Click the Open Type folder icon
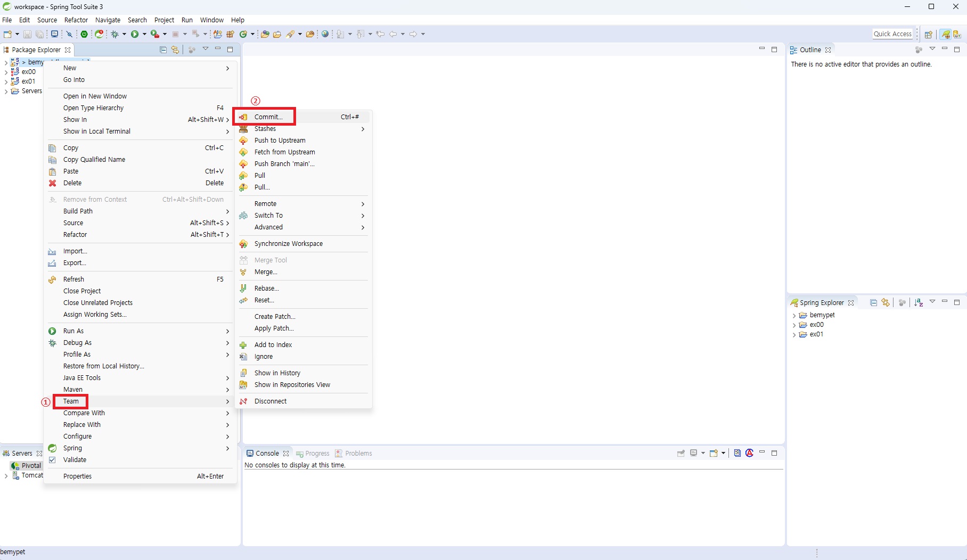Viewport: 967px width, 560px height. pyautogui.click(x=265, y=34)
